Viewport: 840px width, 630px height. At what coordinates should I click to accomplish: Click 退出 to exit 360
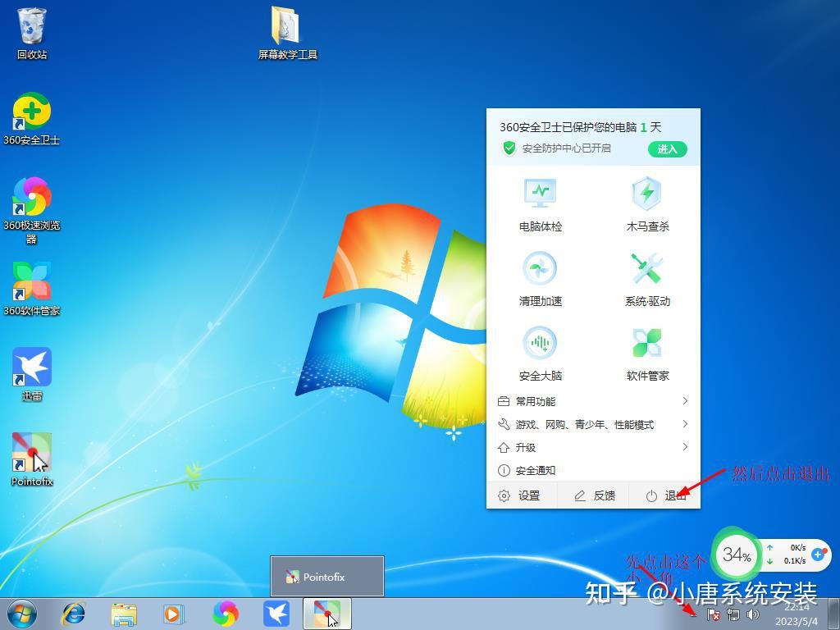pos(665,495)
